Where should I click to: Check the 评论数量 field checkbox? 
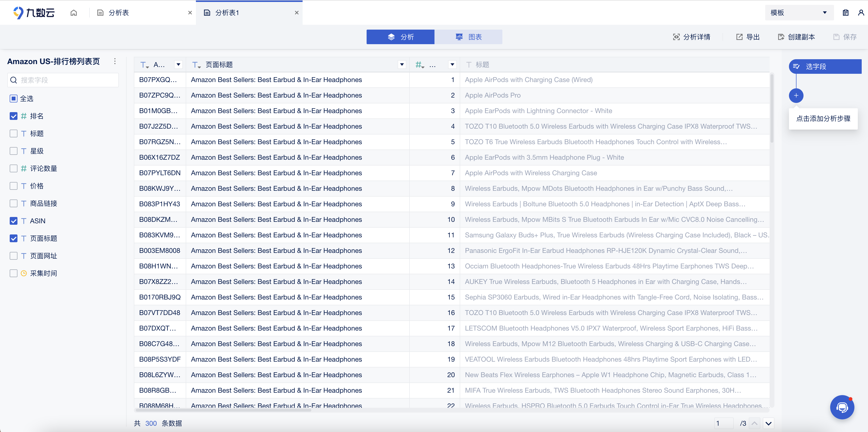(14, 168)
